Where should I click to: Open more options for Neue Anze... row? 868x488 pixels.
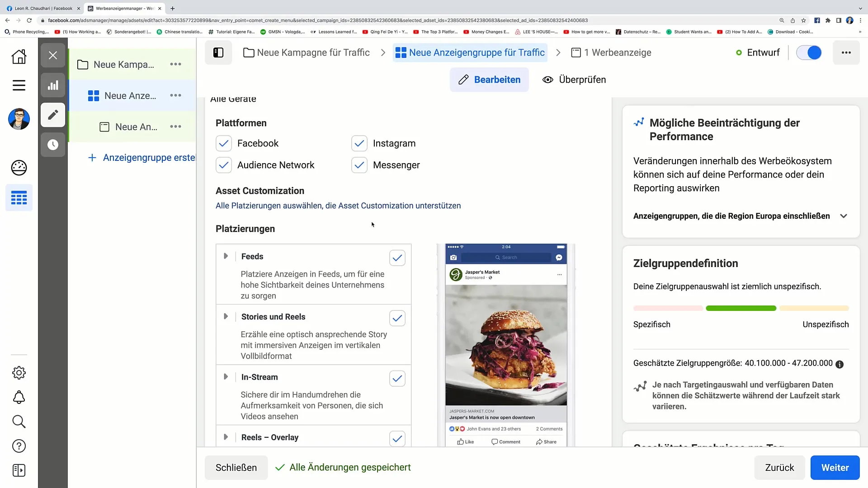[175, 95]
